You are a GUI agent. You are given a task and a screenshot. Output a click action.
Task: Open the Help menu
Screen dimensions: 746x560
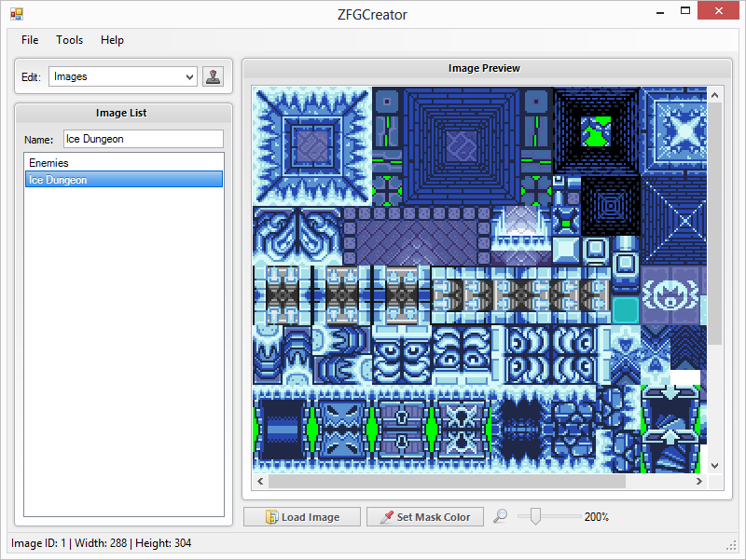tap(112, 40)
